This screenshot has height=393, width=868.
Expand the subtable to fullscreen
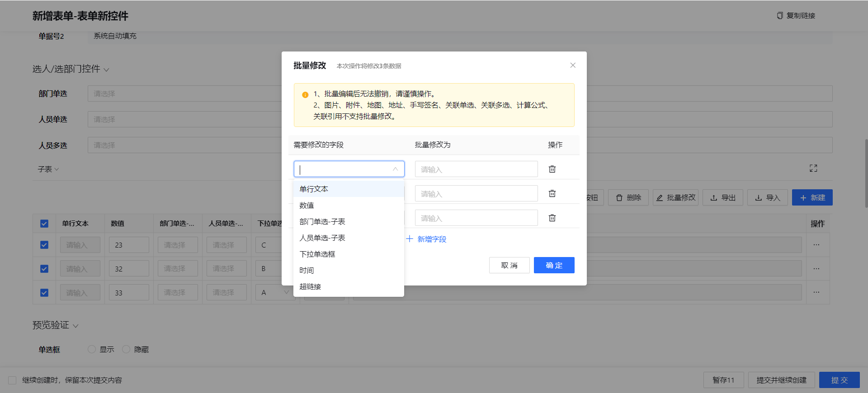pyautogui.click(x=813, y=168)
